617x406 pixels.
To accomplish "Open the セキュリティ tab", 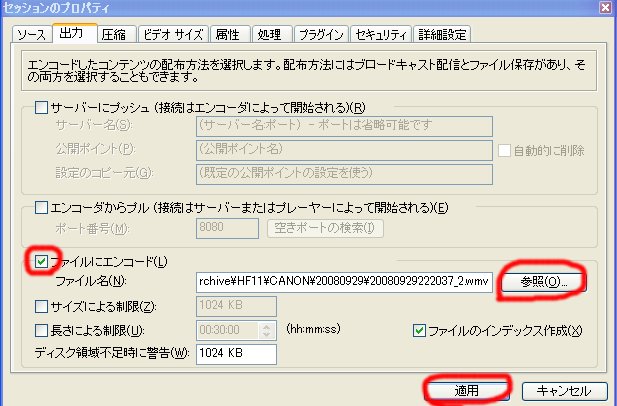I will (381, 35).
